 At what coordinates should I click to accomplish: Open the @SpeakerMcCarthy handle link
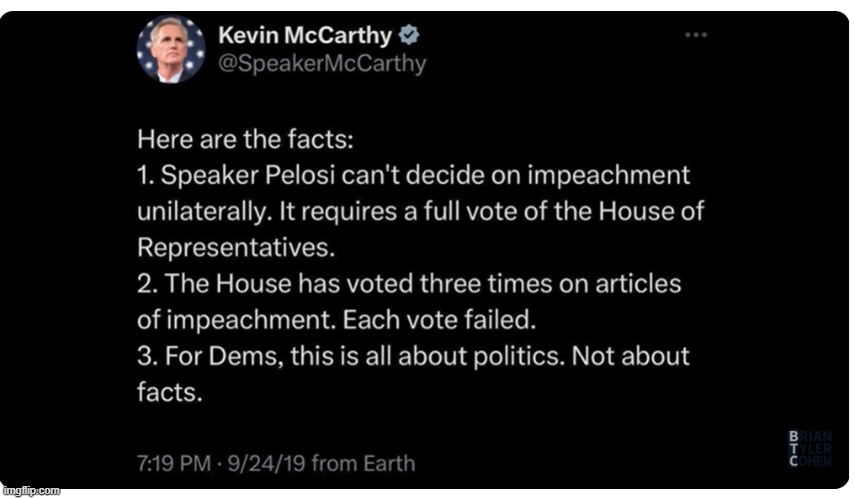(x=321, y=63)
